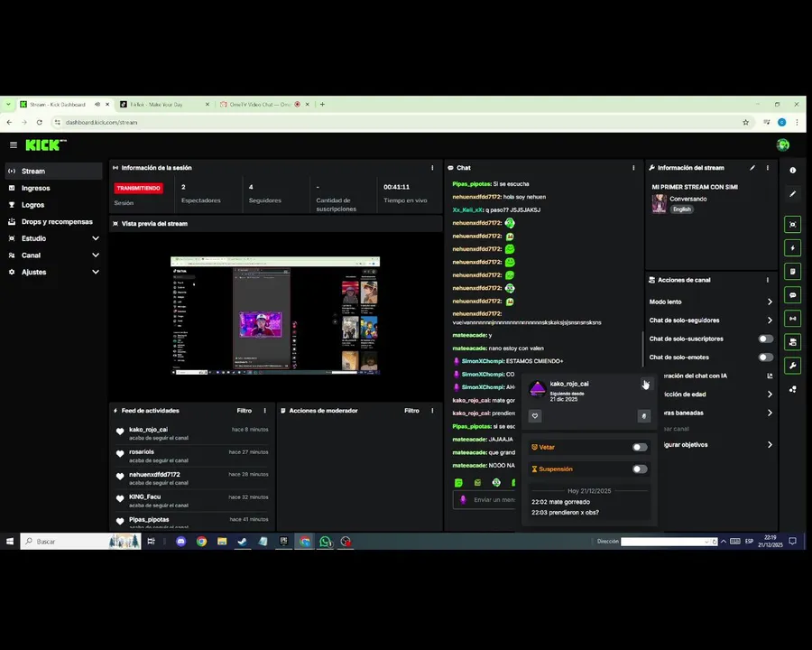Open the hamburger menu beside the Kick logo

14,145
